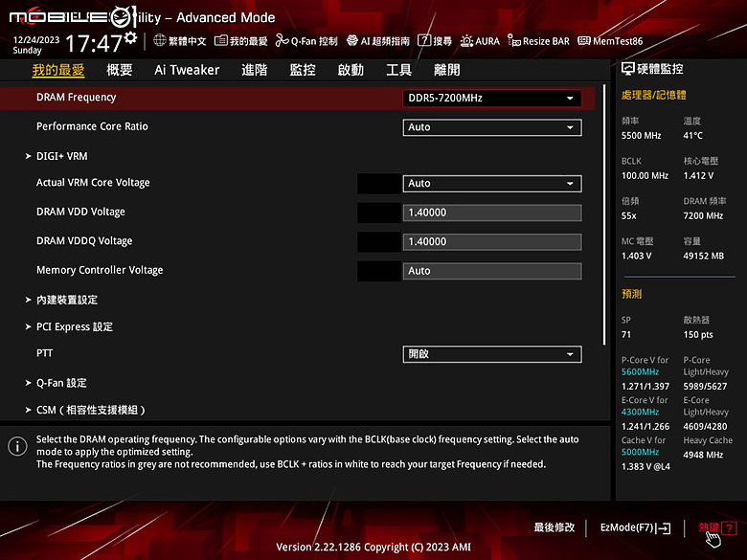Click the 1.412 V core voltage readout
747x560 pixels.
click(698, 176)
